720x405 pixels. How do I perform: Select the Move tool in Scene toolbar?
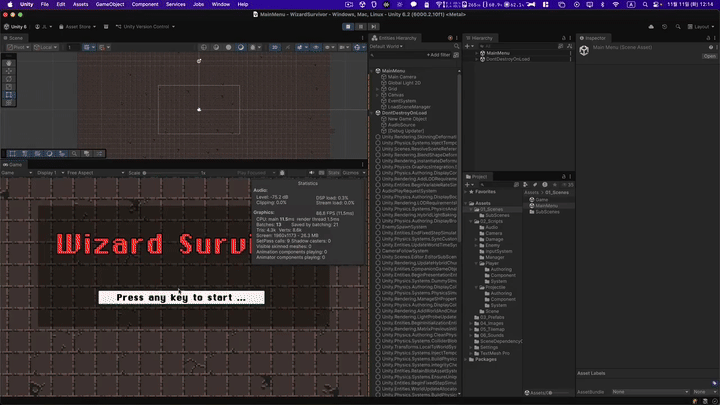tap(9, 71)
